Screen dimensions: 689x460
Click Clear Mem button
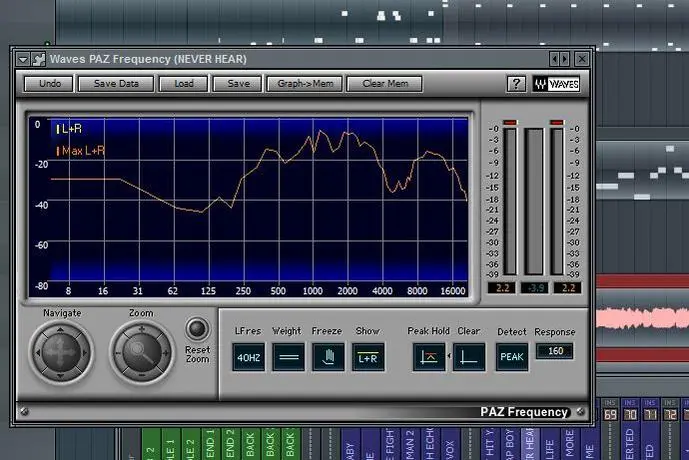pos(385,83)
